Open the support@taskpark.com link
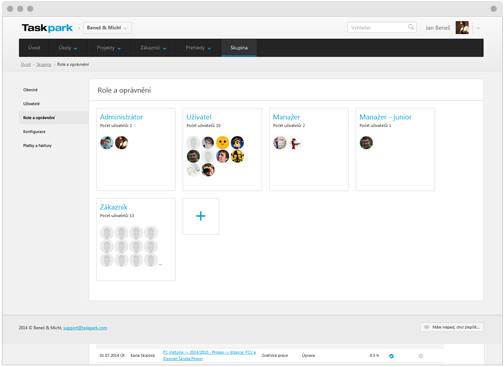The image size is (504, 367). coord(85,328)
